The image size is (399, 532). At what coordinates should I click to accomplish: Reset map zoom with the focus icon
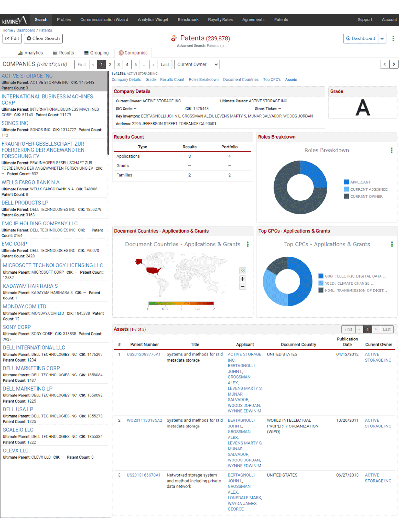coord(242,271)
